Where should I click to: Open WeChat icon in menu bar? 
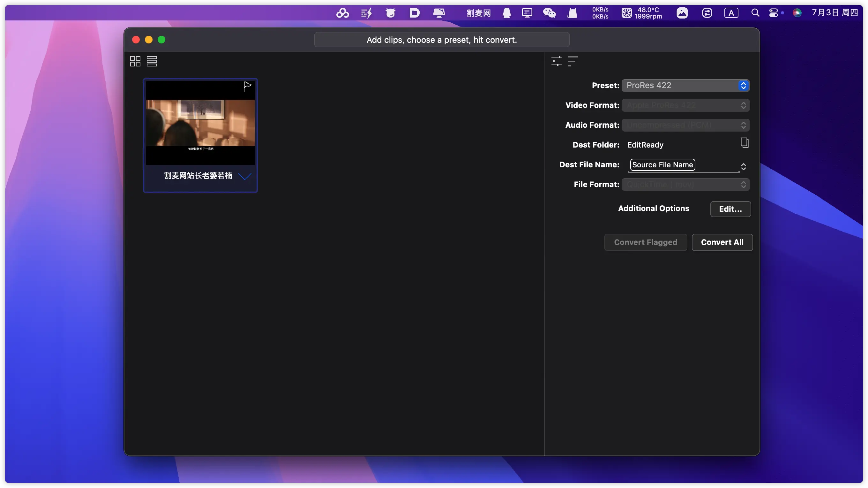coord(549,13)
